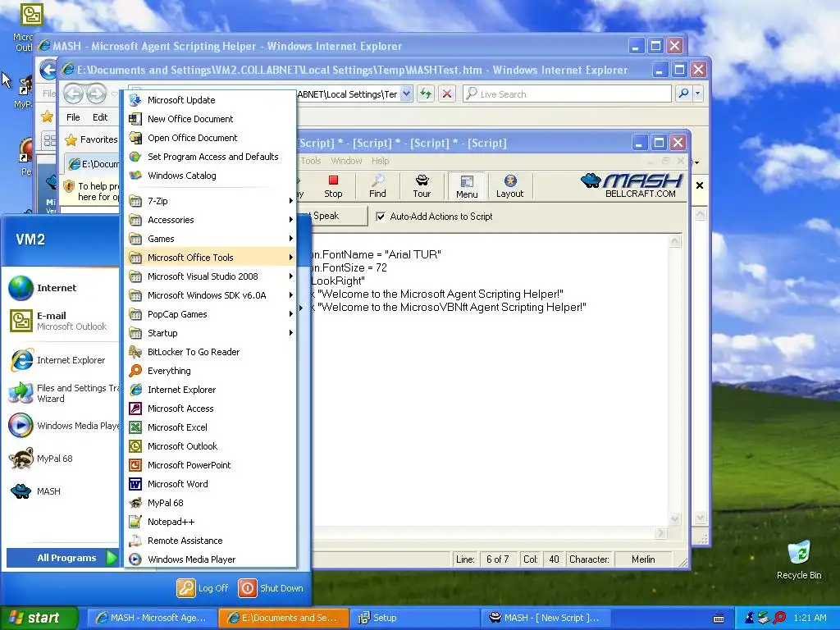The width and height of the screenshot is (840, 630).
Task: Open Layout options in MASH toolbar
Action: [x=509, y=186]
